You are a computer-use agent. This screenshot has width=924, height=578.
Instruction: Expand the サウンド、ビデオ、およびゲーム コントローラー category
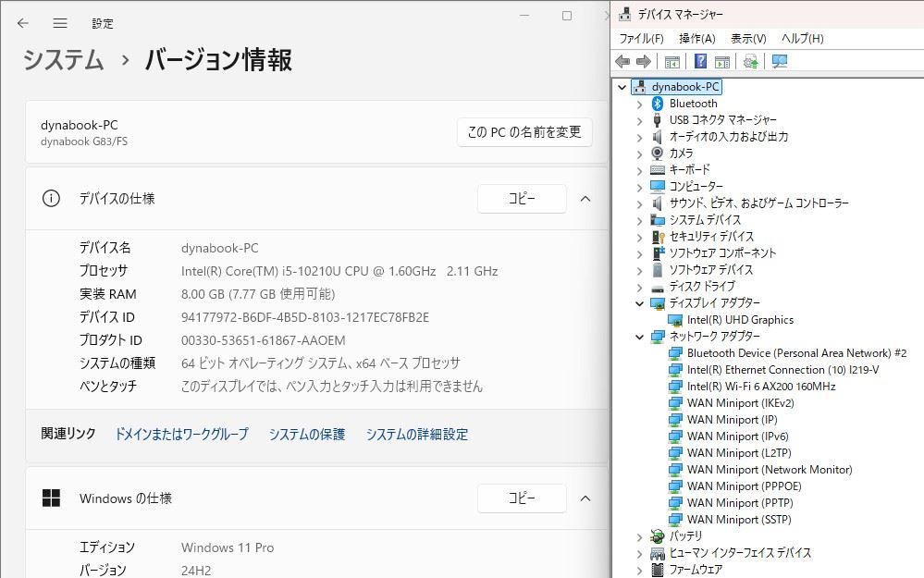click(x=640, y=203)
